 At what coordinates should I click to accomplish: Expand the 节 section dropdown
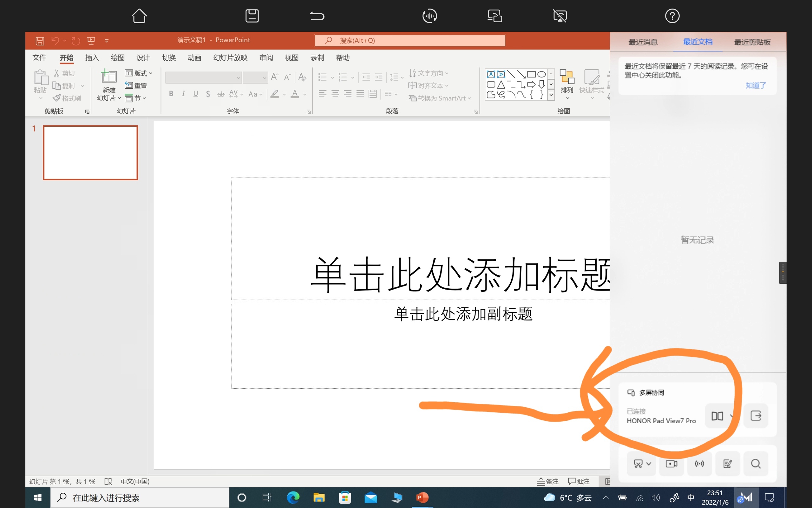coord(135,98)
